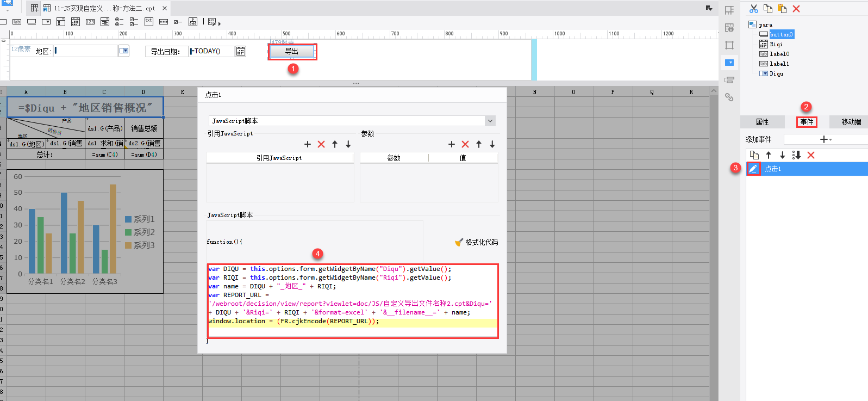The image size is (868, 401).
Task: Open the hyperlink panel in sidebar
Action: click(x=729, y=97)
